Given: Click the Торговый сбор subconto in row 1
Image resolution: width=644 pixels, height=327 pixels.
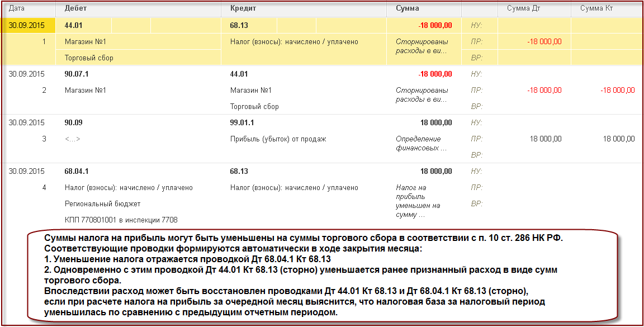Looking at the screenshot, I should tap(89, 58).
